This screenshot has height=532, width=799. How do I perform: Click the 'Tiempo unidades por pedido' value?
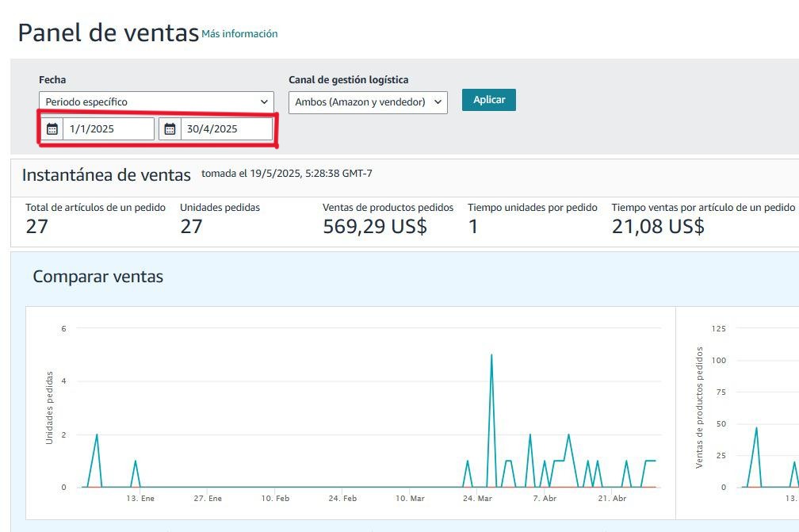tap(473, 227)
